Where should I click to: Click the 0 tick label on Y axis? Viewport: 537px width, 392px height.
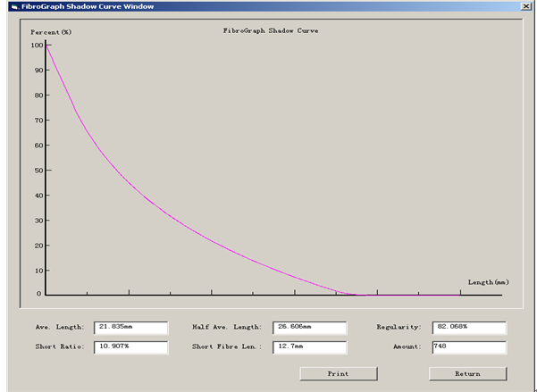[x=40, y=294]
